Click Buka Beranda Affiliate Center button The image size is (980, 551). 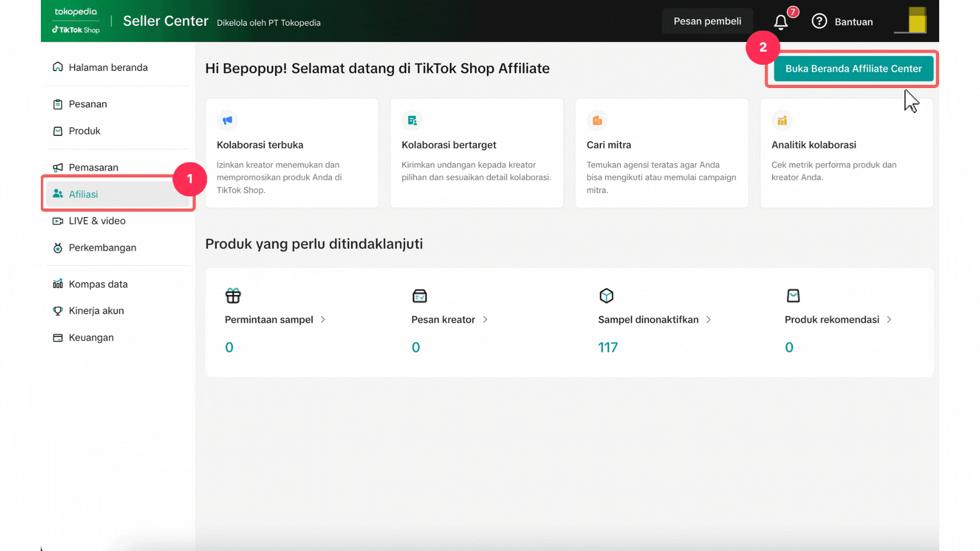[x=853, y=69]
